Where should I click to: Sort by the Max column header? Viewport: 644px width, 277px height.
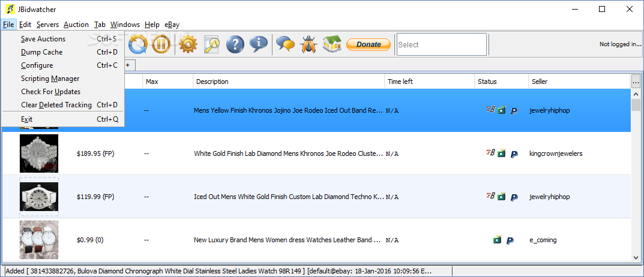tap(168, 82)
